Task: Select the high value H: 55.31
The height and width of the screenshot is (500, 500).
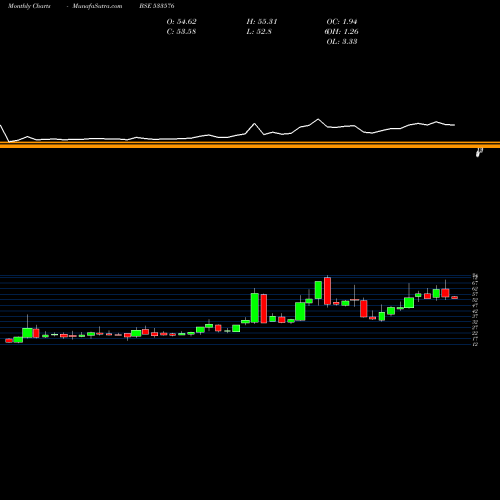Action: (x=262, y=22)
